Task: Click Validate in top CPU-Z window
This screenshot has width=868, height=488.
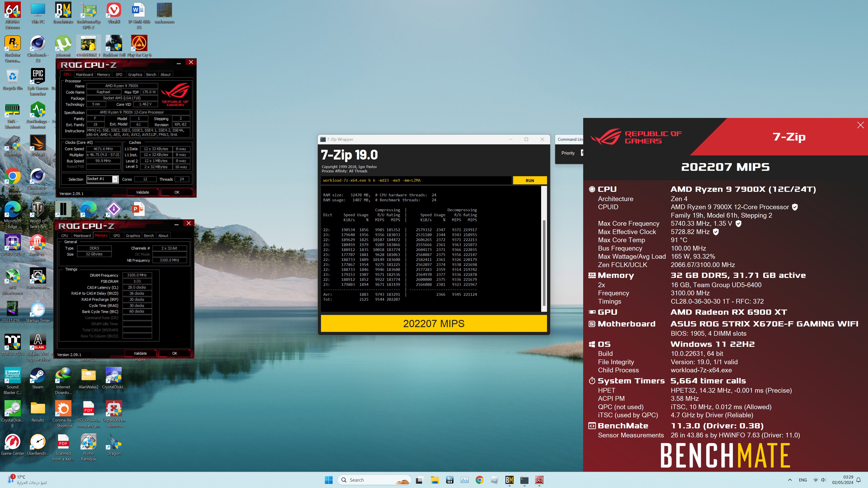Action: pyautogui.click(x=143, y=192)
